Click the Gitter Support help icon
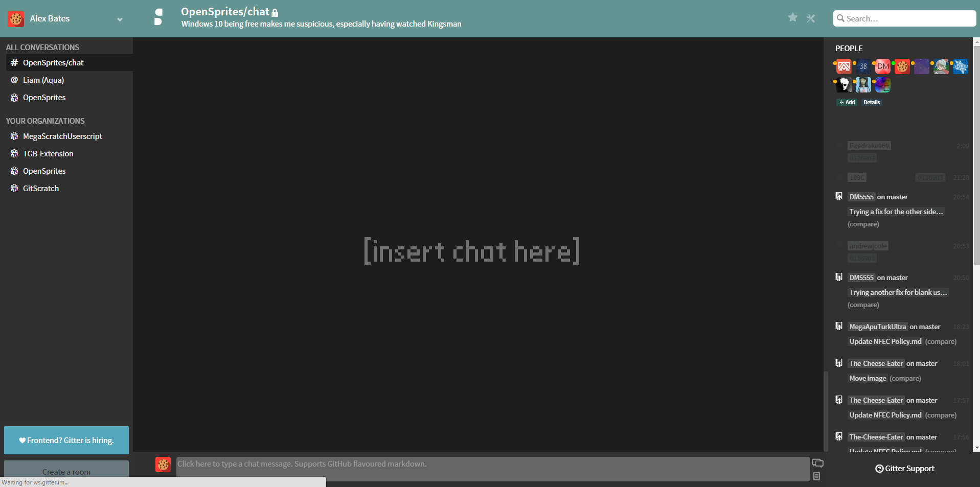980x487 pixels. pos(879,468)
